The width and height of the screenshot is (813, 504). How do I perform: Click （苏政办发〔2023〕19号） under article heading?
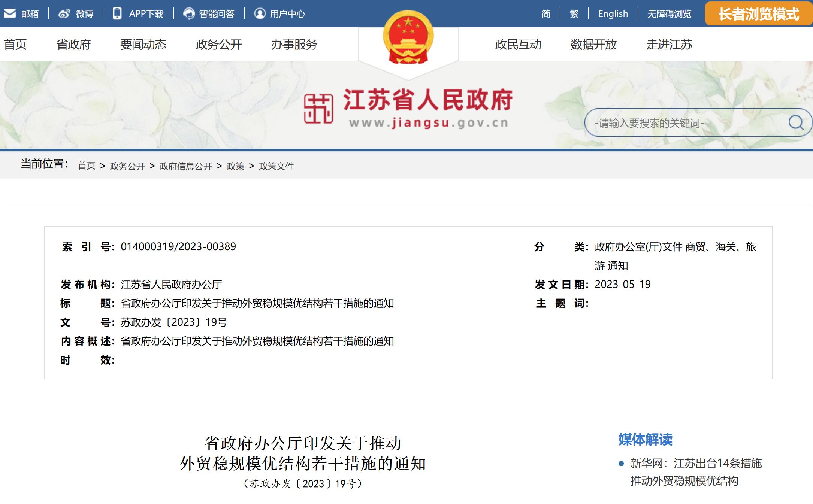click(303, 484)
